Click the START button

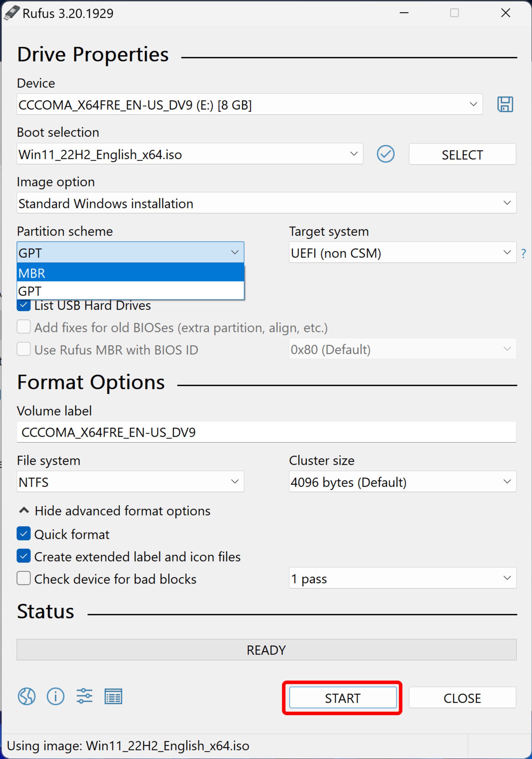(x=343, y=697)
